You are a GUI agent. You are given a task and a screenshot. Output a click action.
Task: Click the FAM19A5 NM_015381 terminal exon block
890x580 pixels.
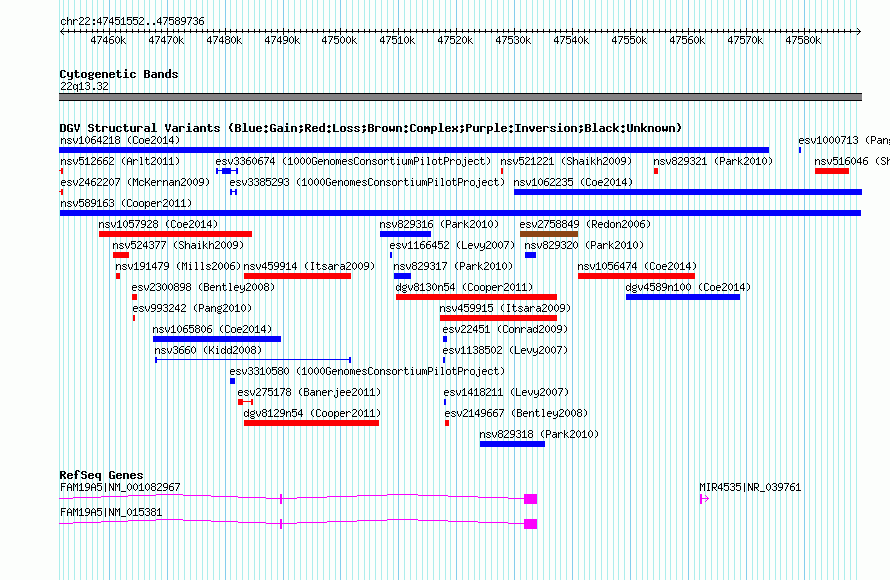pos(531,524)
